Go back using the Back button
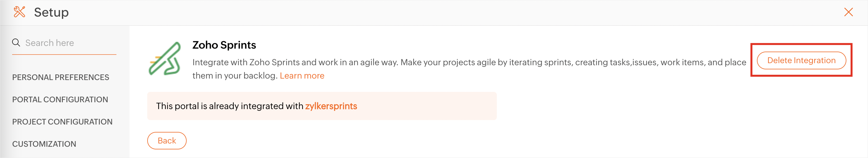This screenshot has height=158, width=868. [167, 141]
